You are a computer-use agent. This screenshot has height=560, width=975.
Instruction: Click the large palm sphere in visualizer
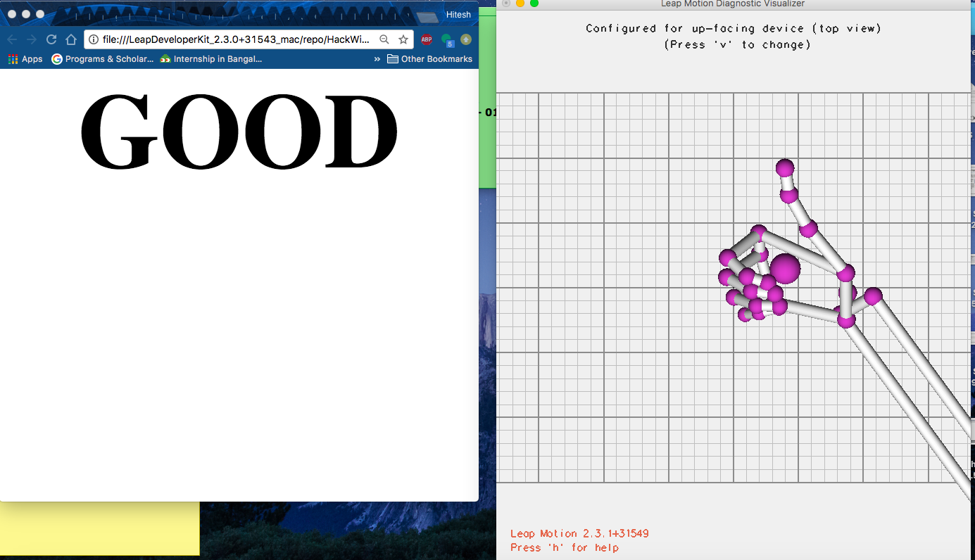tap(785, 268)
